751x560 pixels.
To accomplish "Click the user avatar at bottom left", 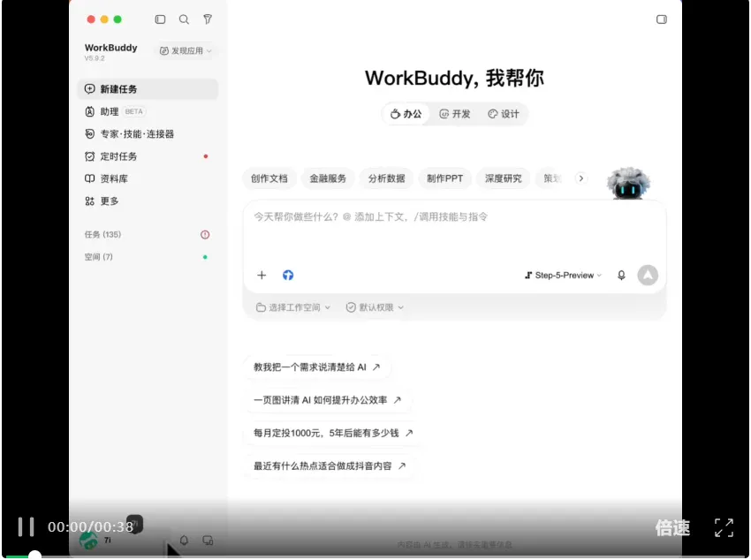I will point(88,541).
